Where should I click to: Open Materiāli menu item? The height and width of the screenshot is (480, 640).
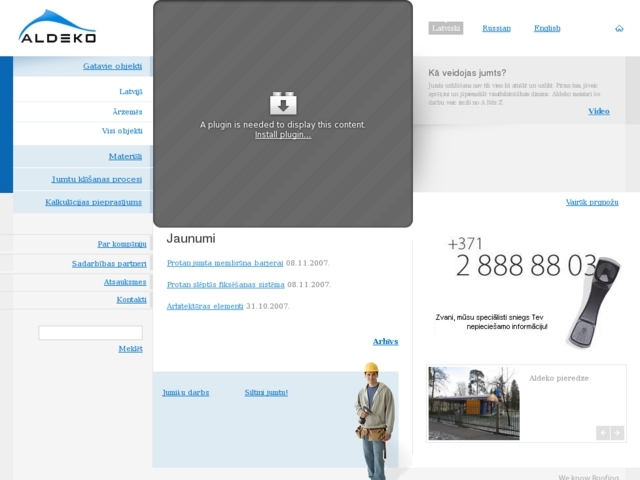pos(125,156)
